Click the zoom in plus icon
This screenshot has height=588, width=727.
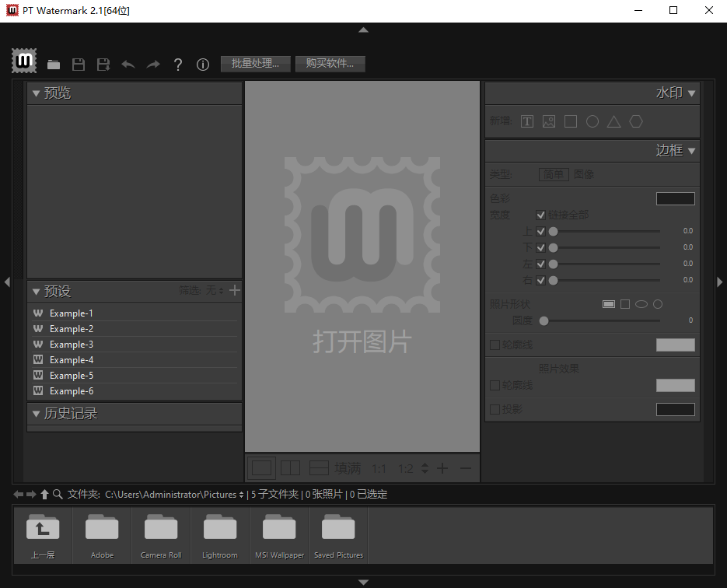pyautogui.click(x=442, y=468)
